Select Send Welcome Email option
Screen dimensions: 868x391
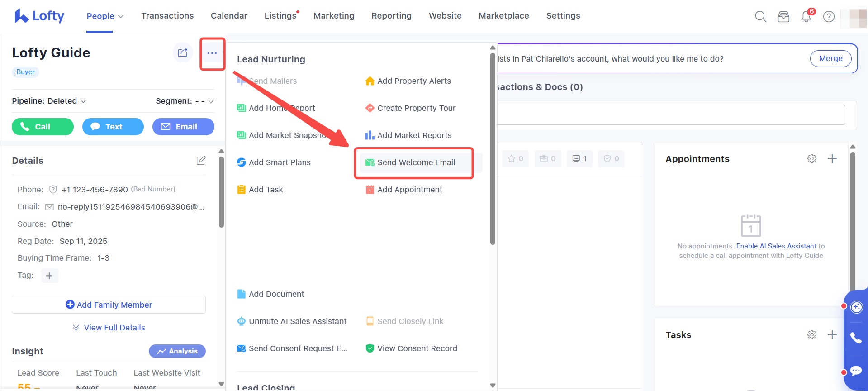[x=416, y=162]
